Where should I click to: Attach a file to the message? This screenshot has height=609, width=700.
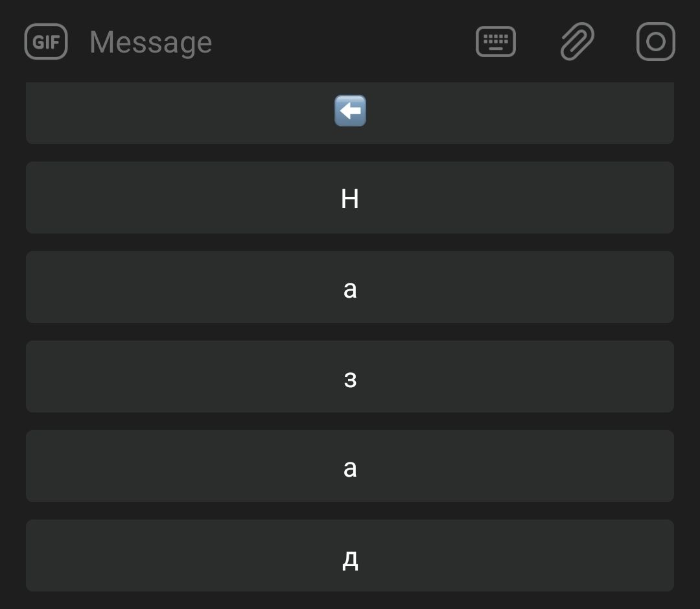(x=577, y=41)
